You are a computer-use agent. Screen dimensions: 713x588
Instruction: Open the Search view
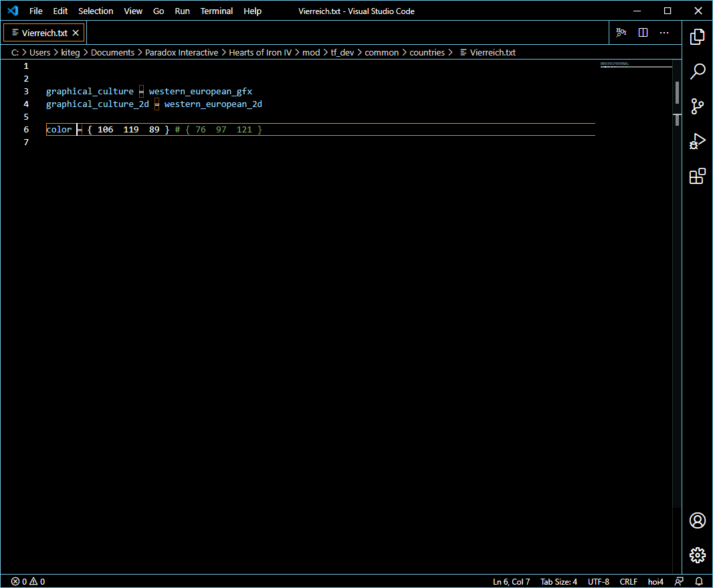[x=697, y=72]
